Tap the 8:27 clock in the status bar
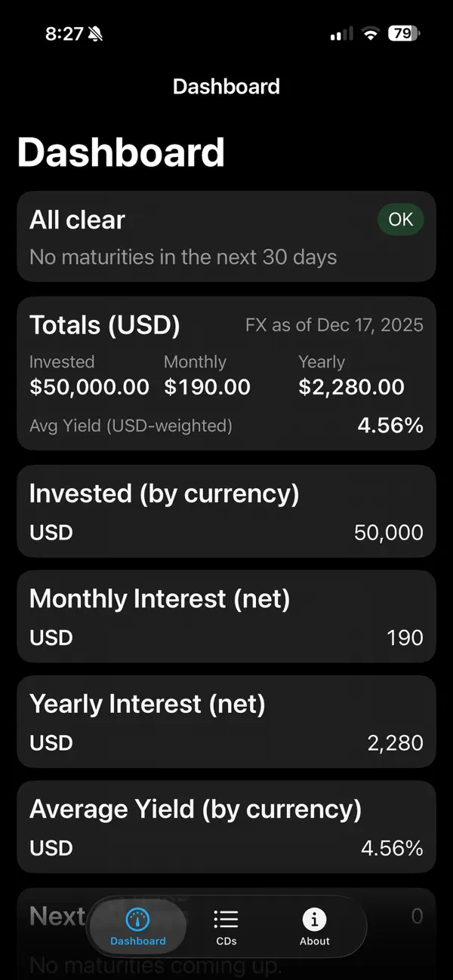The width and height of the screenshot is (453, 980). point(66,34)
